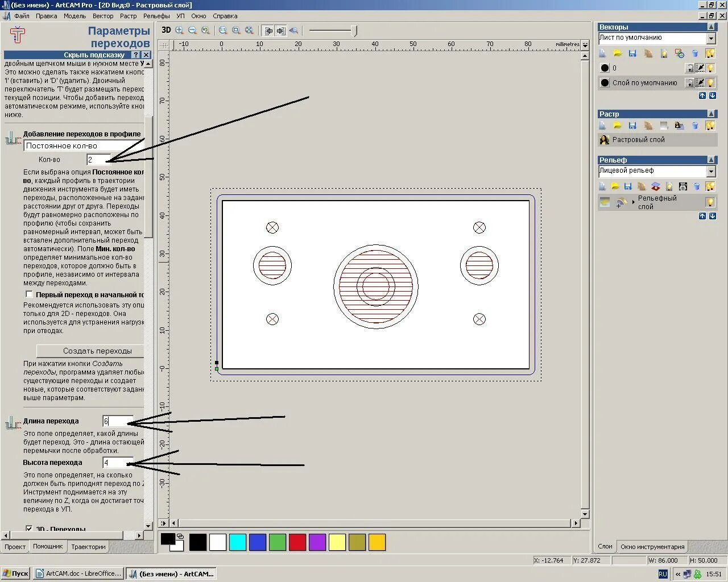This screenshot has width=728, height=582.
Task: Open the Постоянное кол-во combo box
Action: [x=84, y=145]
